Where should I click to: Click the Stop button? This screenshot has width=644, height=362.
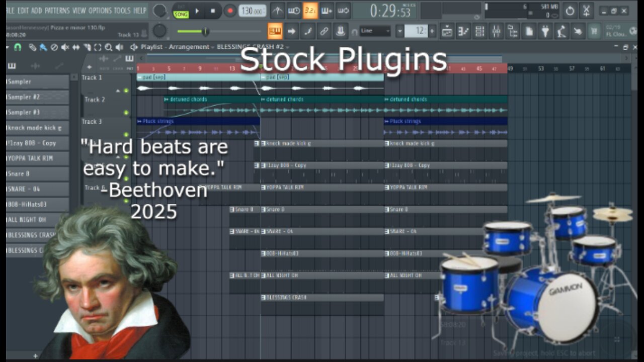pos(213,11)
